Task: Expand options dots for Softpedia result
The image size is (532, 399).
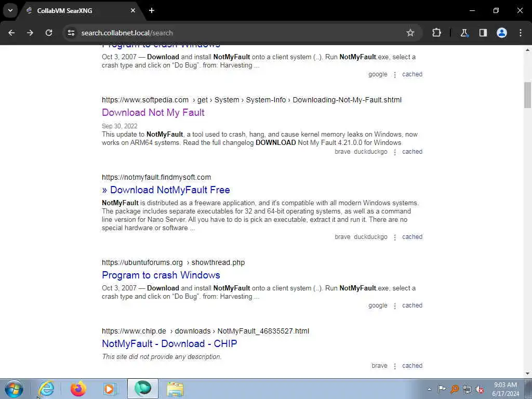Action: click(x=395, y=152)
